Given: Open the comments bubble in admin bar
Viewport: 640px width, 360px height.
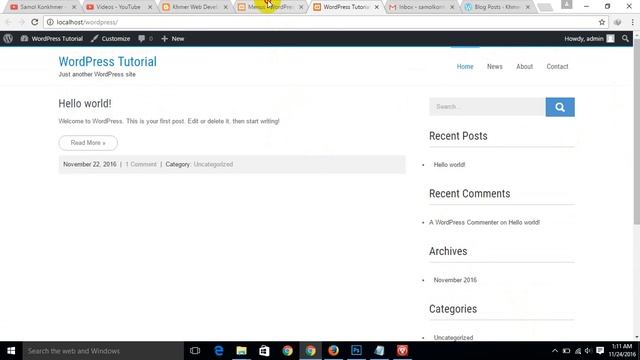Looking at the screenshot, I should tap(145, 38).
